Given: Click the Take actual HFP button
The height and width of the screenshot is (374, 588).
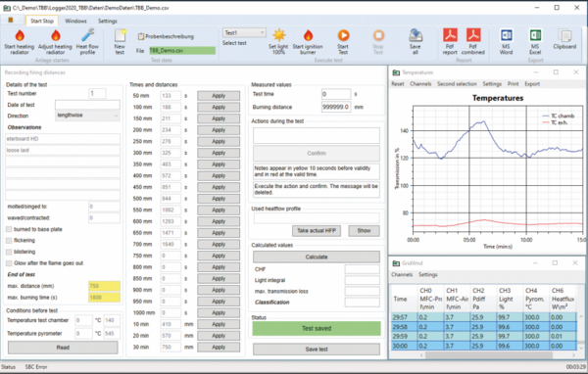Looking at the screenshot, I should (317, 231).
